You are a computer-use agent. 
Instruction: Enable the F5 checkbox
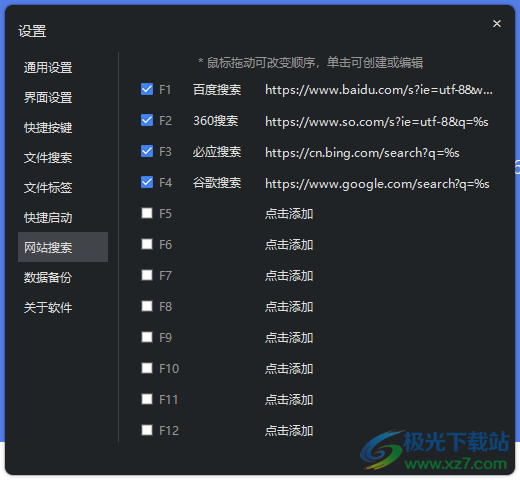pos(147,213)
